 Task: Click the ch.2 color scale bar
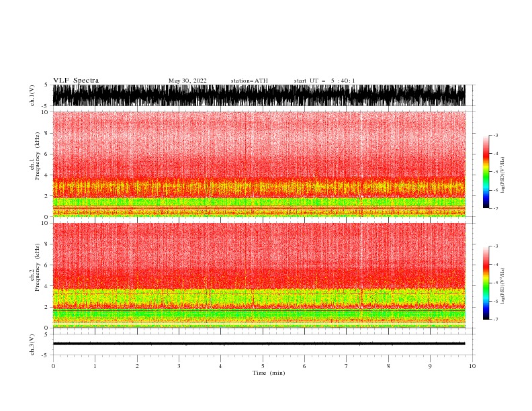coord(486,283)
